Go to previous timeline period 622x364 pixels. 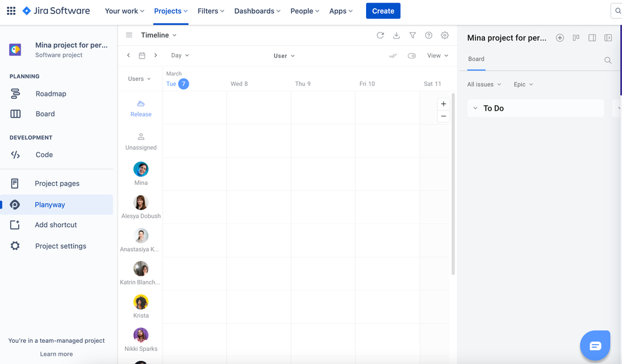(x=128, y=55)
